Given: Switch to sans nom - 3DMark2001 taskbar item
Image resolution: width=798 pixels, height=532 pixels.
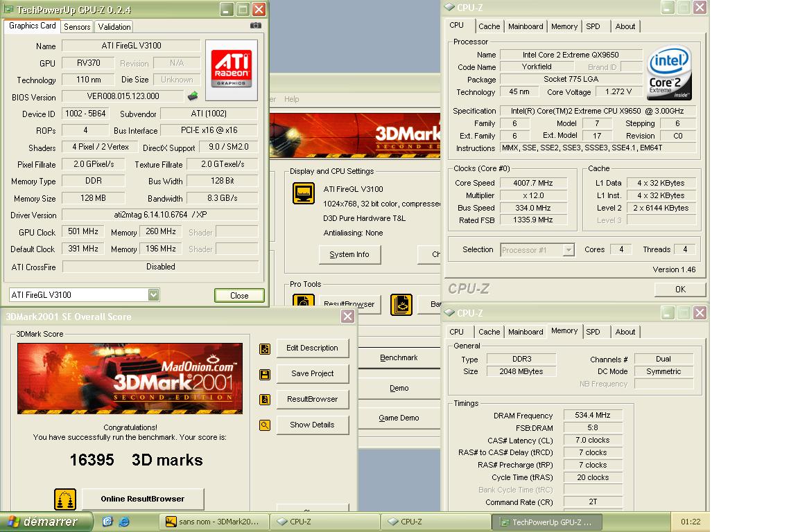Looking at the screenshot, I should 214,522.
